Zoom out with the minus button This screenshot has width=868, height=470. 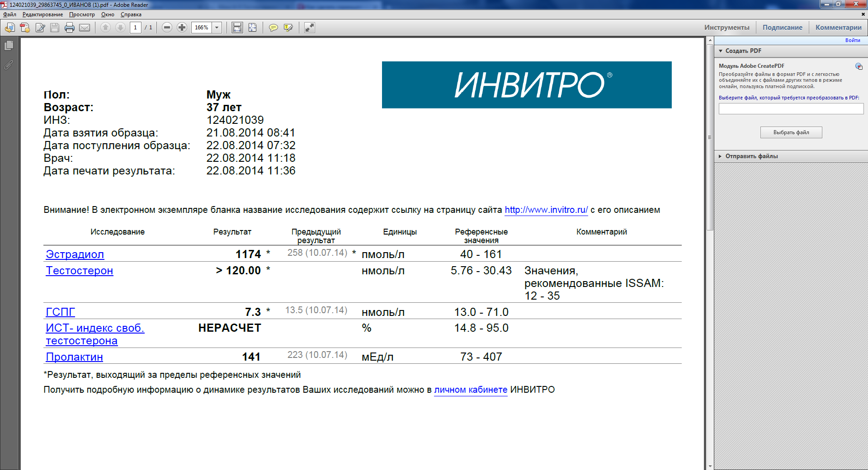tap(167, 28)
